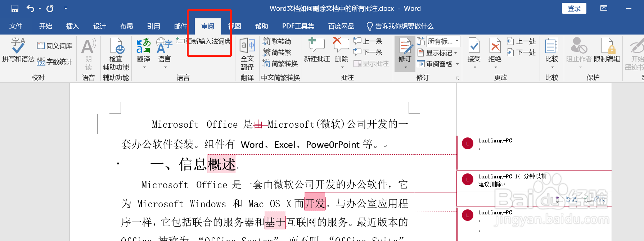Open the undo history dropdown arrow

tap(40, 8)
